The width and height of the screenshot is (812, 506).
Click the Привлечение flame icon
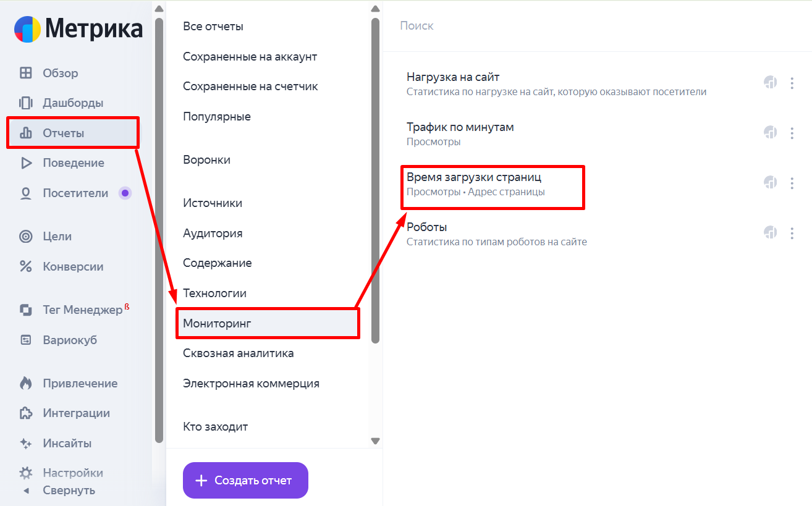point(25,383)
